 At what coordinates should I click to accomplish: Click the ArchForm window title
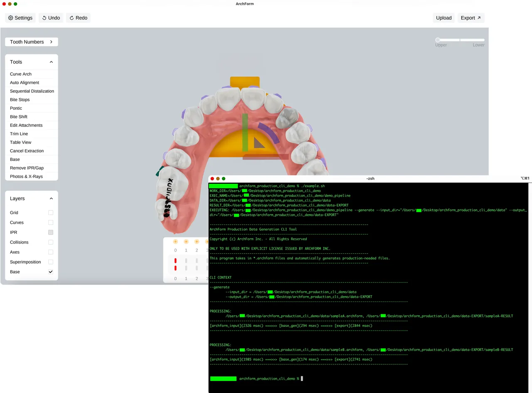pos(244,4)
